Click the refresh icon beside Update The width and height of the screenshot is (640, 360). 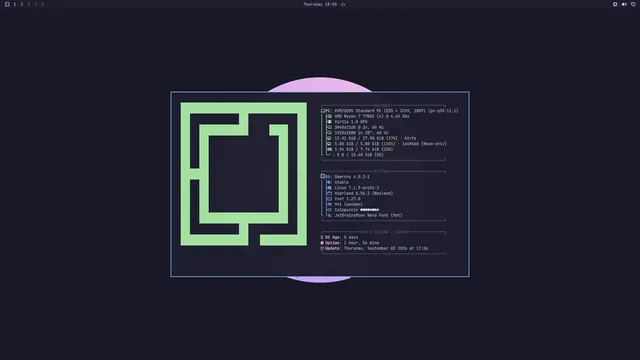[322, 248]
